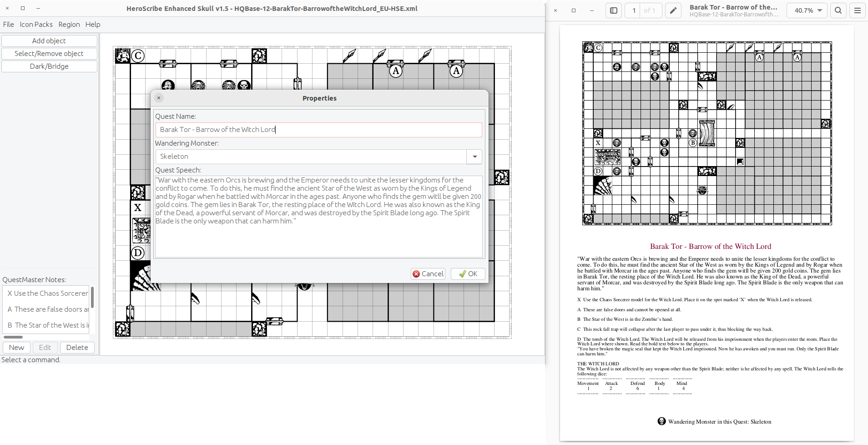Click the rubble icon on right map edge

[502, 177]
